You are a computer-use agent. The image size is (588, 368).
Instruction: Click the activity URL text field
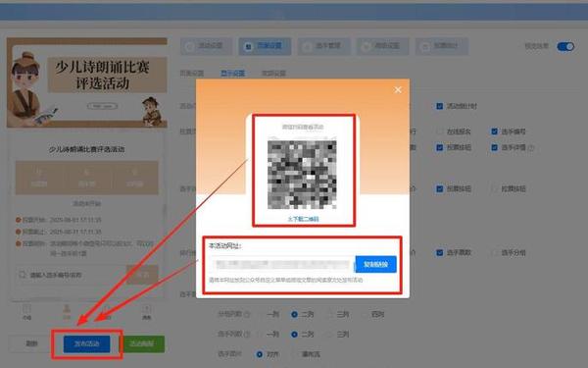(282, 264)
